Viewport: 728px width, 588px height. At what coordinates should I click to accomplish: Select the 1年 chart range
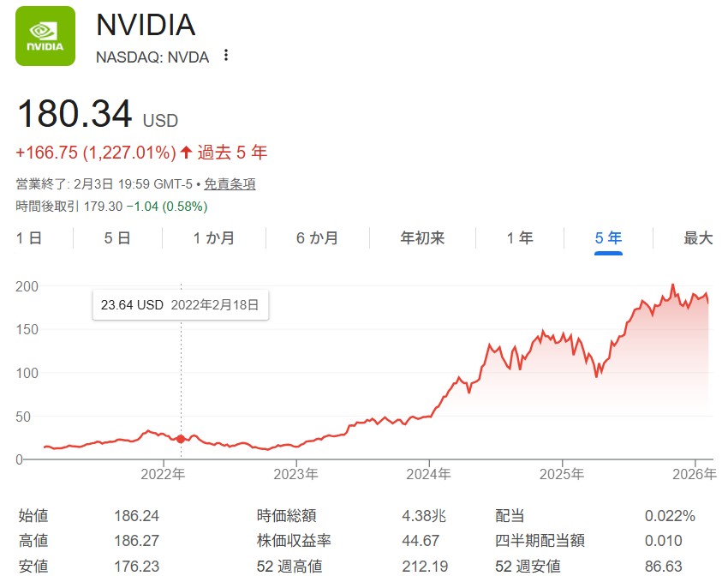[520, 238]
